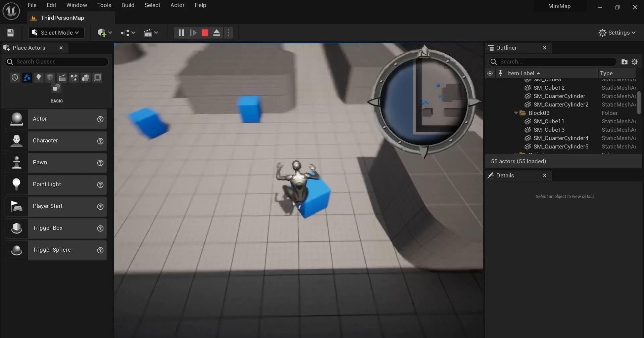Toggle the Outliner pin column header

[x=500, y=73]
